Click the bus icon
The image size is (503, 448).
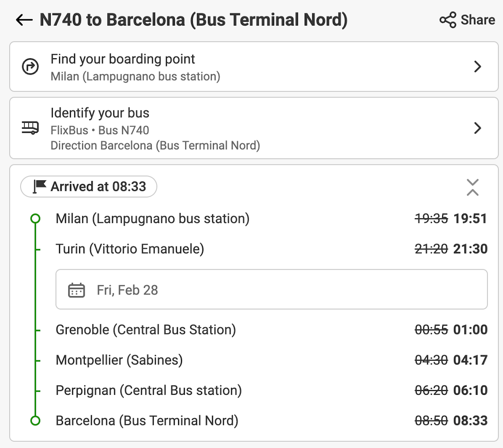pyautogui.click(x=30, y=128)
